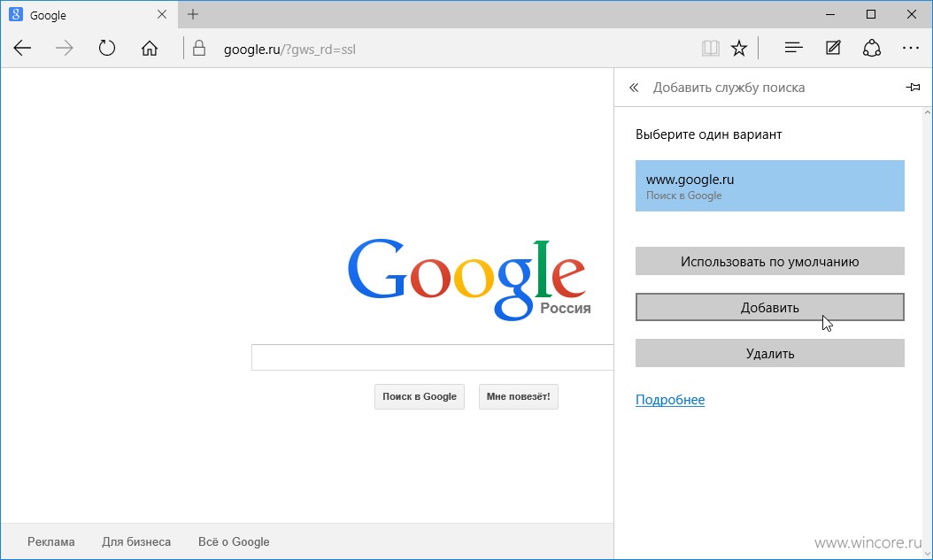933x560 pixels.
Task: Click the pane scrollbar up arrow
Action: coord(927,112)
